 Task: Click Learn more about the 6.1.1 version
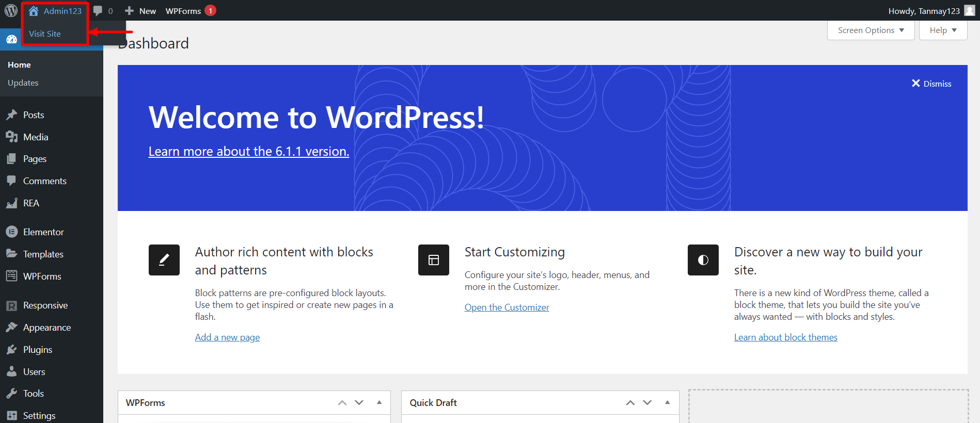point(249,151)
